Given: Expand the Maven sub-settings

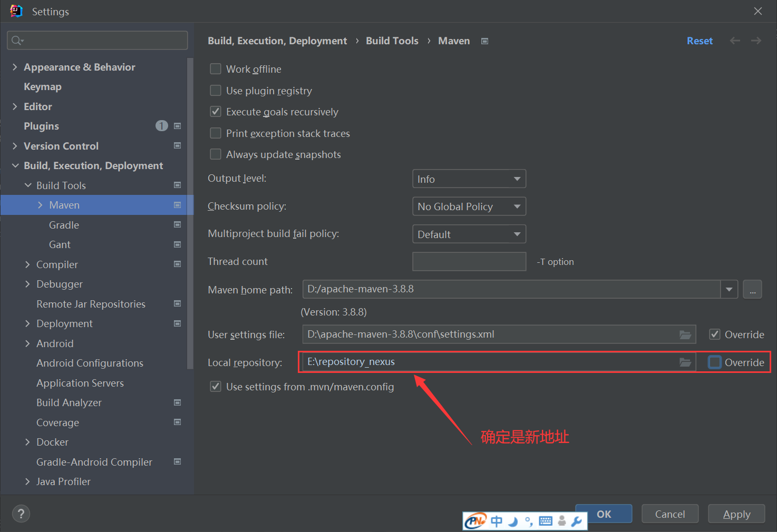Looking at the screenshot, I should click(x=40, y=205).
